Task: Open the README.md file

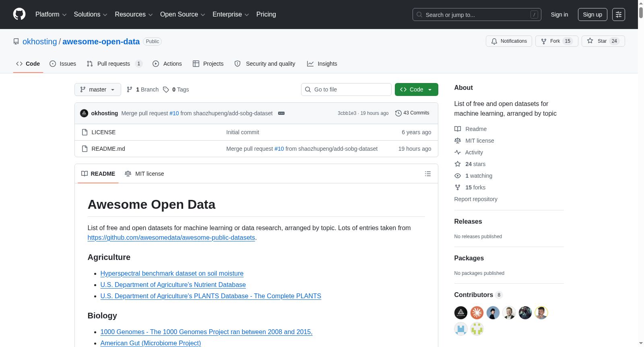Action: coord(108,149)
